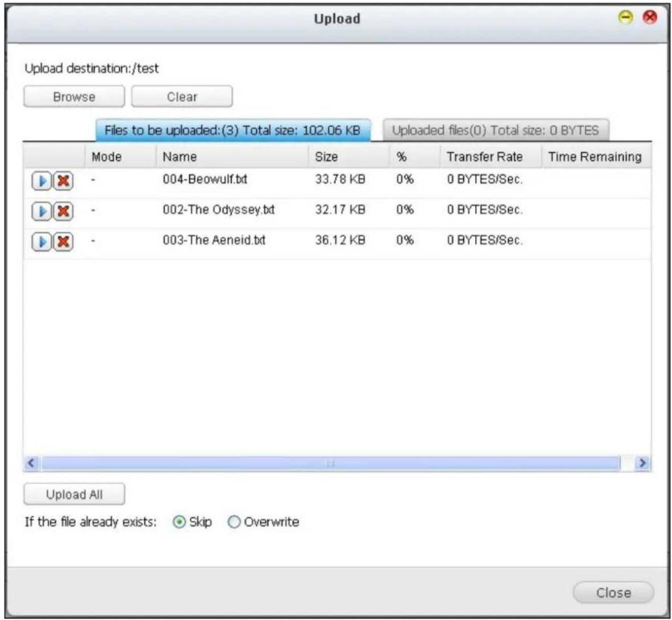Click the 36.12 KB size value
Viewport: 672px width, 620px height.
tap(341, 240)
